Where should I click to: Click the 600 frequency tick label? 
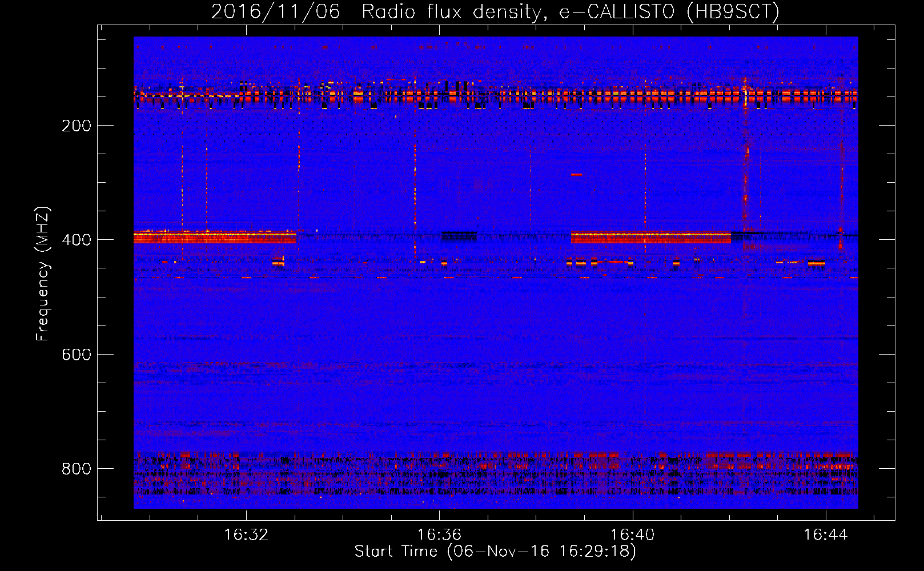[x=77, y=355]
